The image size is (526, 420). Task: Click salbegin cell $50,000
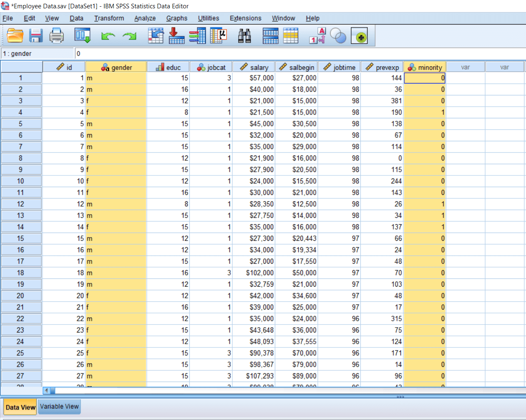click(x=297, y=273)
